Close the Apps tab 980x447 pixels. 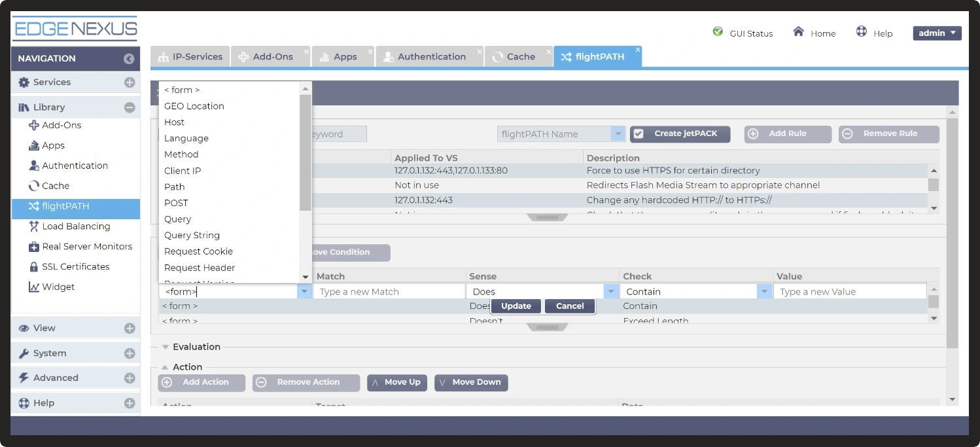(x=370, y=51)
